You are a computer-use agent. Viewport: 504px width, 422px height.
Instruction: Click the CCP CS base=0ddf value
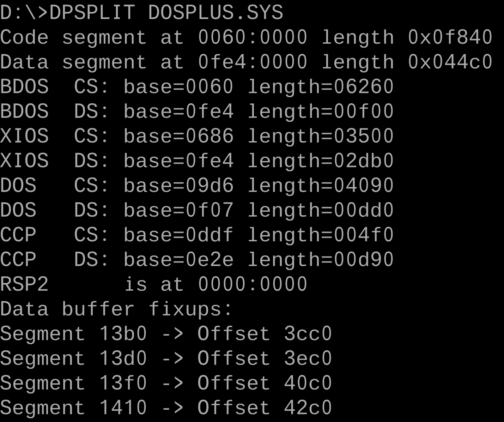(178, 235)
